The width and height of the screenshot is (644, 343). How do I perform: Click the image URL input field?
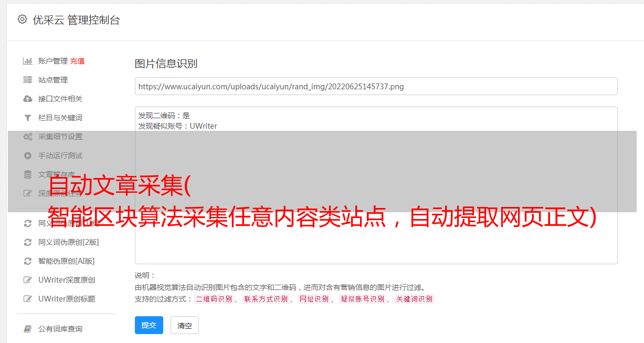(x=376, y=86)
